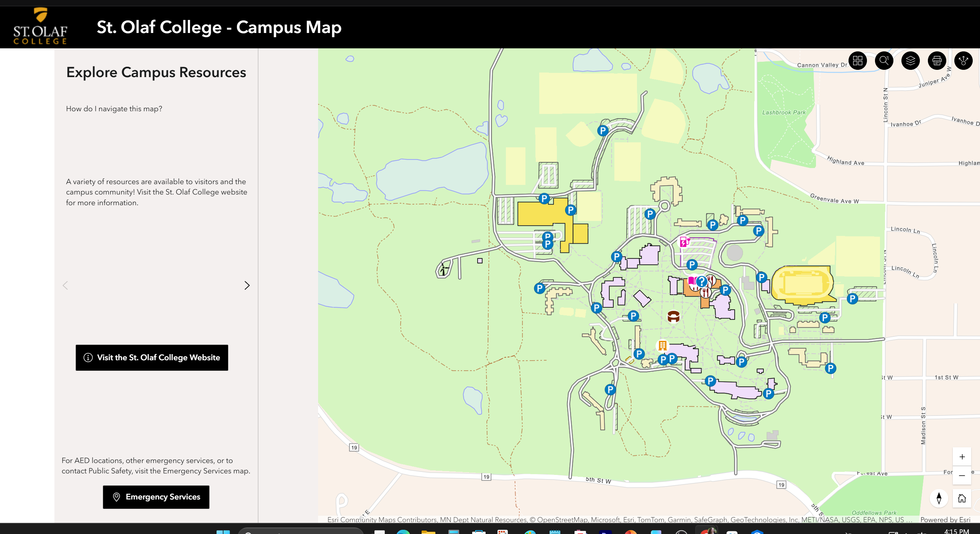Select the pink EV charging station marker
The height and width of the screenshot is (534, 980).
click(684, 242)
